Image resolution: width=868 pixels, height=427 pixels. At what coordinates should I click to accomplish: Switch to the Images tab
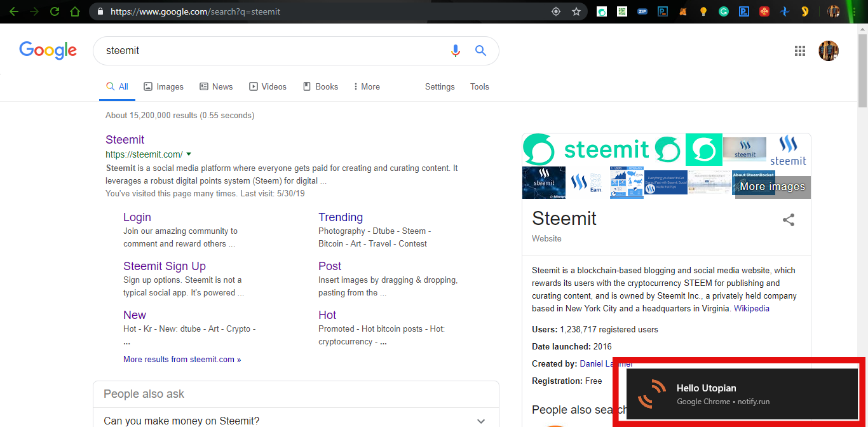tap(163, 86)
